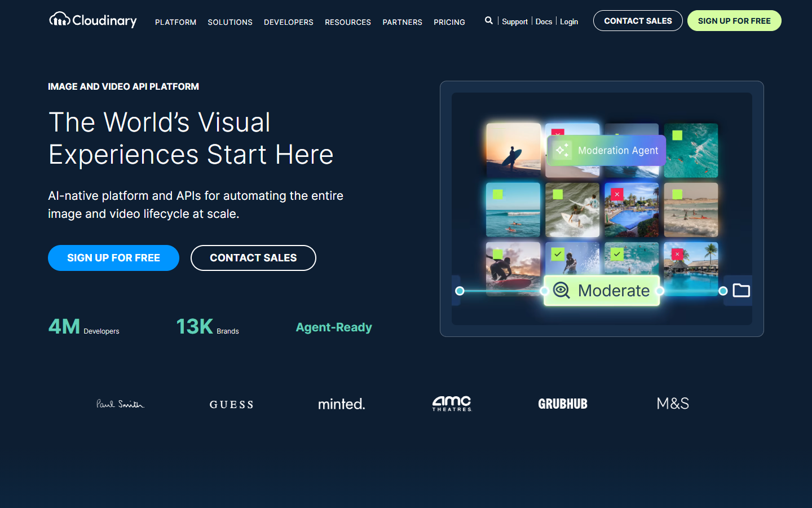Open the Resources menu

[x=348, y=22]
